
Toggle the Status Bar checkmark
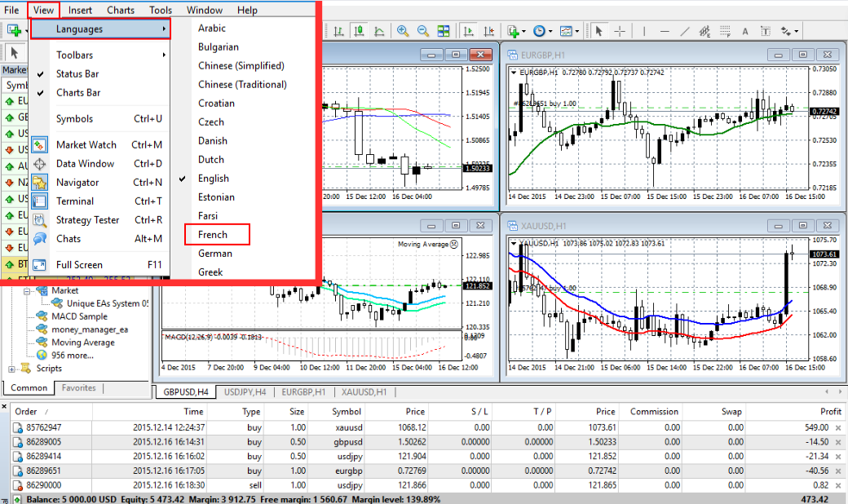tap(40, 74)
